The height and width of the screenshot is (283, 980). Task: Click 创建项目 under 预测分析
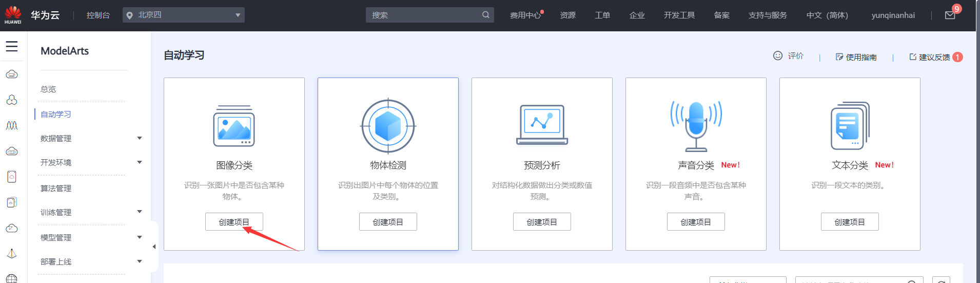tap(542, 222)
